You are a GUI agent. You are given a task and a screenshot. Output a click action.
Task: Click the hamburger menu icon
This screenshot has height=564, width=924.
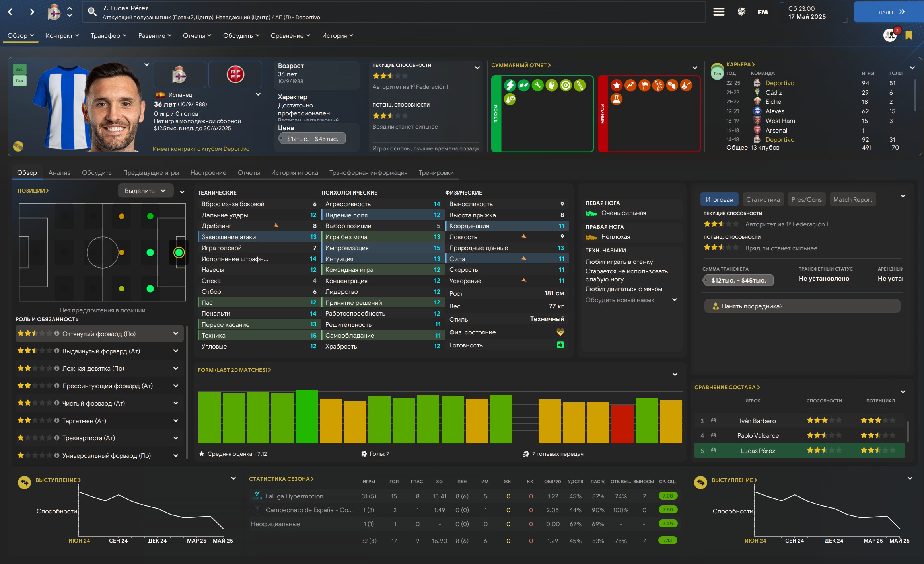point(718,12)
